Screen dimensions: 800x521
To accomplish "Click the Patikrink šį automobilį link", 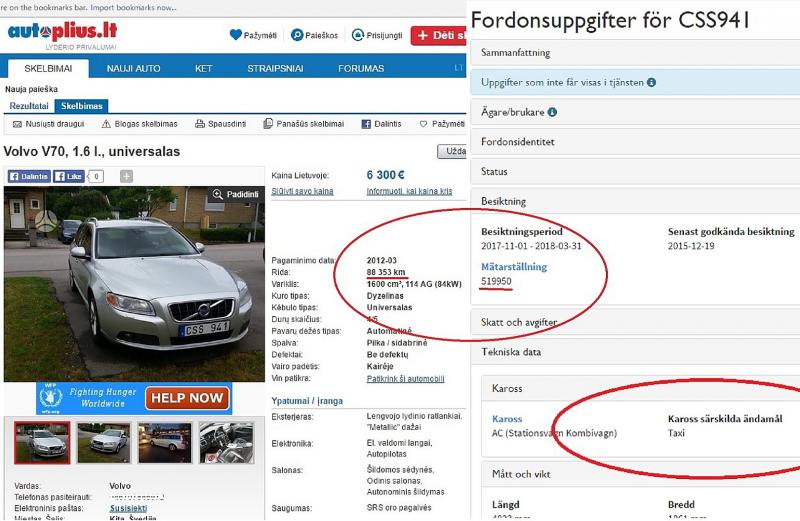I will click(406, 379).
